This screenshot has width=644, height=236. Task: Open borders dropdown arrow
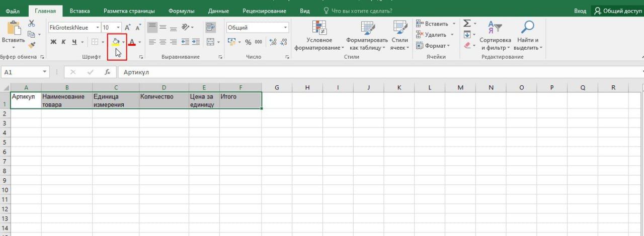pyautogui.click(x=102, y=42)
